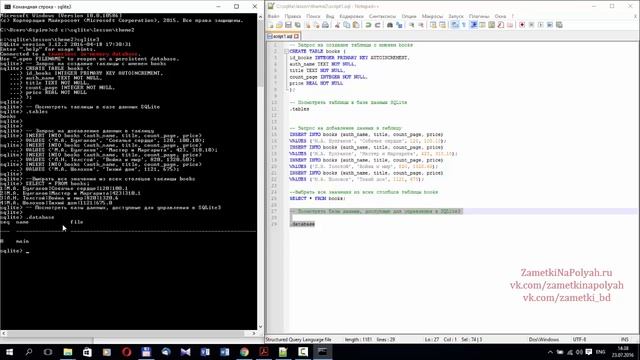Click the Cut scissors icon

[x=338, y=25]
